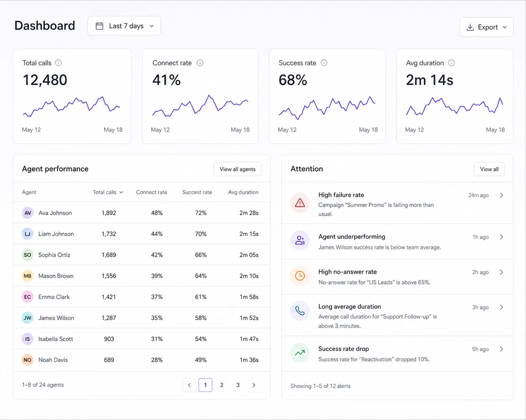
Task: Select pagination page 1
Action: point(205,385)
